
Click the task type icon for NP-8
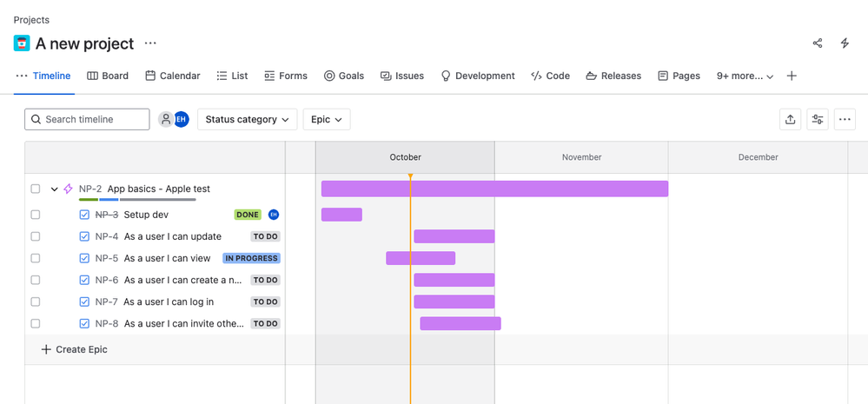pyautogui.click(x=84, y=324)
